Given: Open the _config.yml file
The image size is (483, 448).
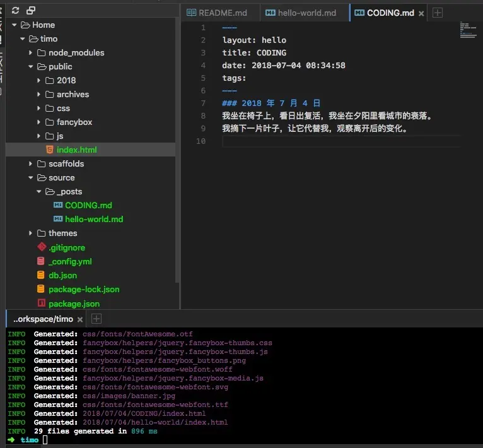Looking at the screenshot, I should (70, 261).
